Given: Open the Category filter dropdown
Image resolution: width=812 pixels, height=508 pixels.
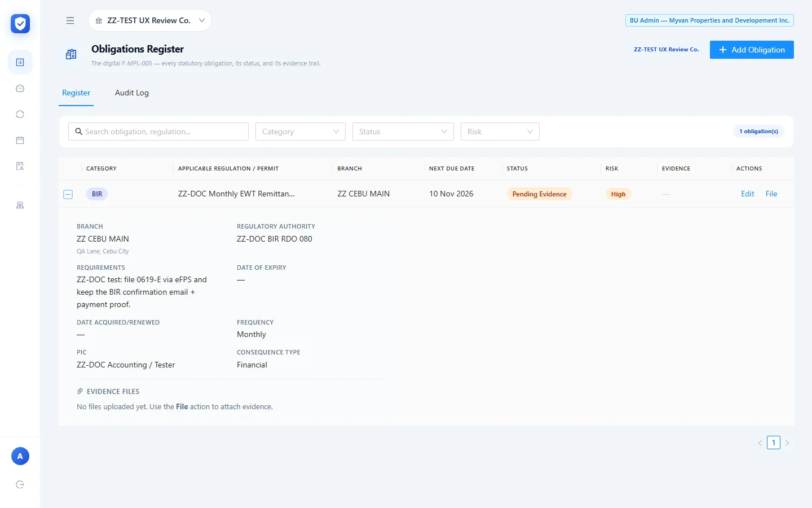Looking at the screenshot, I should click(x=301, y=132).
